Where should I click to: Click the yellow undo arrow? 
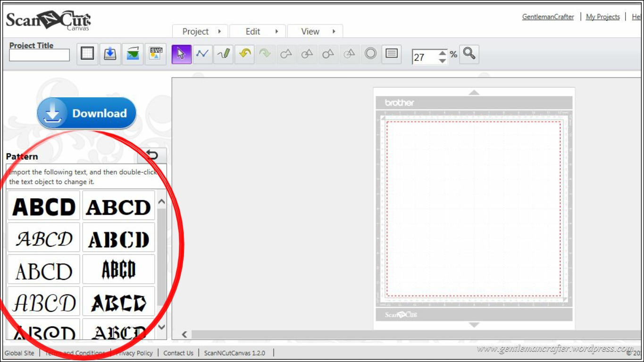click(244, 54)
